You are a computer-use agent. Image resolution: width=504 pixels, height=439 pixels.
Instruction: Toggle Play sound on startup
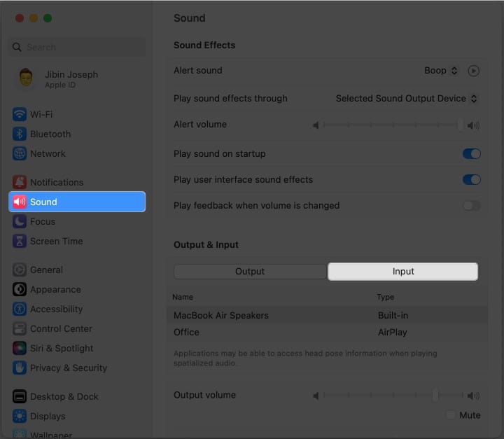coord(472,154)
